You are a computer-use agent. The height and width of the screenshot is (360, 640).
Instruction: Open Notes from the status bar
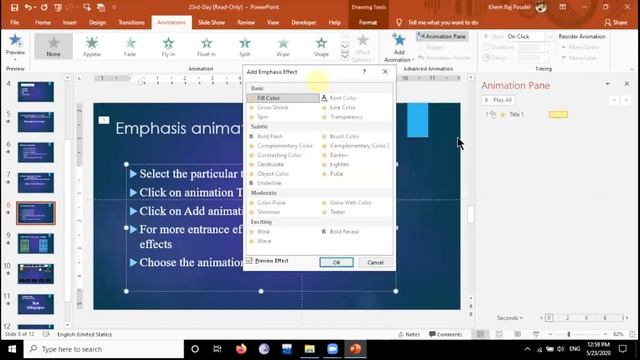(409, 334)
